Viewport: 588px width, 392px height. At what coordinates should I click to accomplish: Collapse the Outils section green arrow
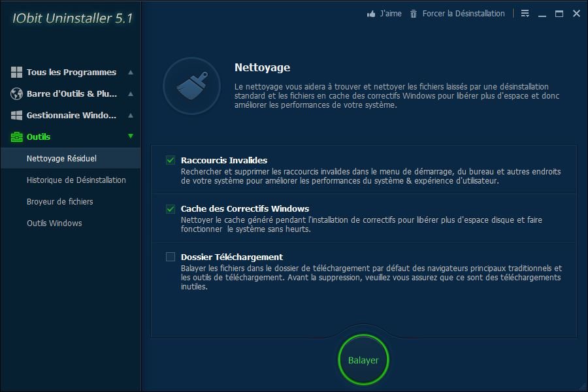[131, 136]
